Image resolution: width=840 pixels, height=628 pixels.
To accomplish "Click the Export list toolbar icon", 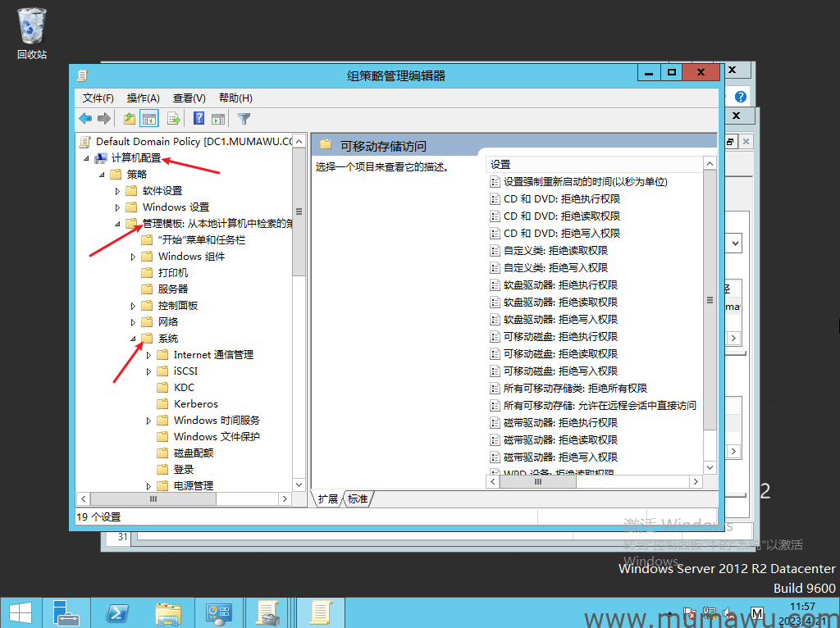I will (174, 119).
